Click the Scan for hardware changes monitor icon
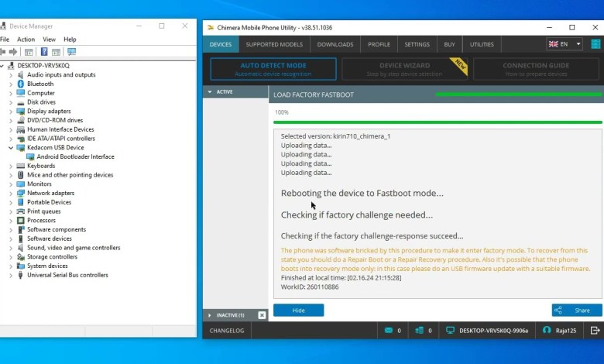The image size is (604, 364). pyautogui.click(x=72, y=52)
